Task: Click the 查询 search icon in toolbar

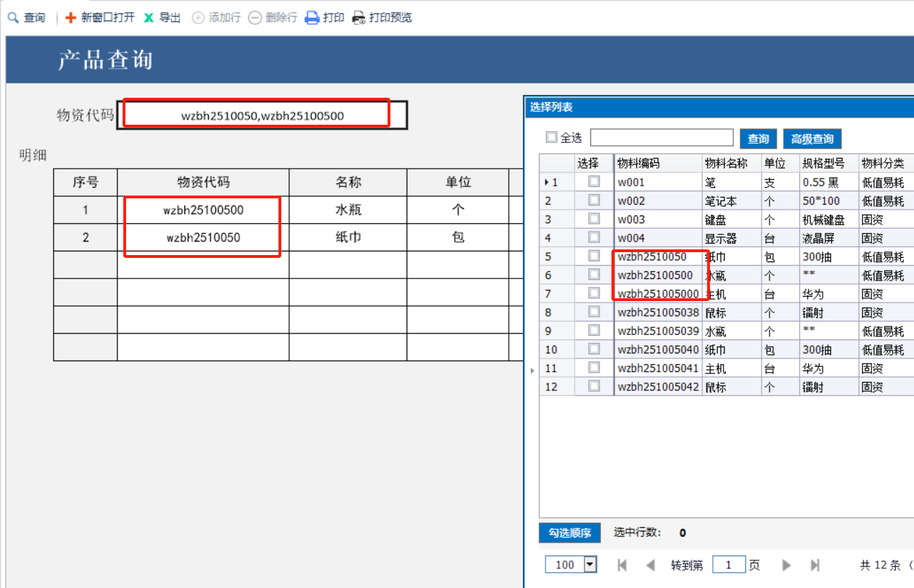Action: [13, 18]
